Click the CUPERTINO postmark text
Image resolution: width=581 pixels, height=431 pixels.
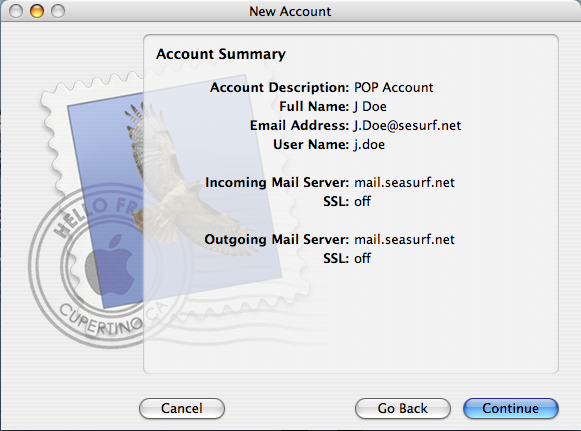[101, 319]
